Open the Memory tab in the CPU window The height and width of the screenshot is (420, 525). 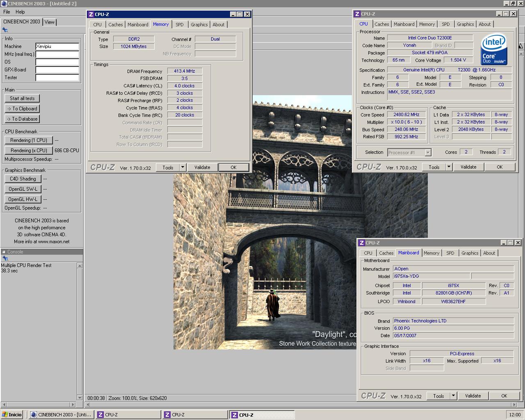[x=427, y=24]
